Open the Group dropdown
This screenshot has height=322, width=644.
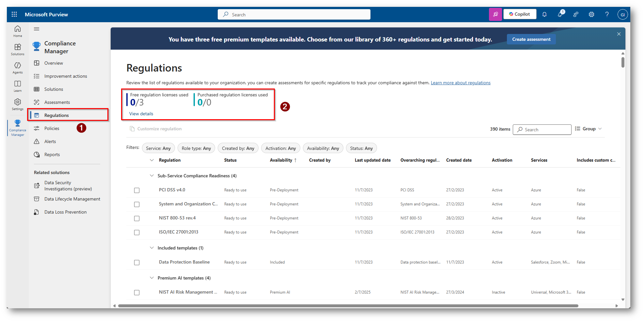point(589,129)
